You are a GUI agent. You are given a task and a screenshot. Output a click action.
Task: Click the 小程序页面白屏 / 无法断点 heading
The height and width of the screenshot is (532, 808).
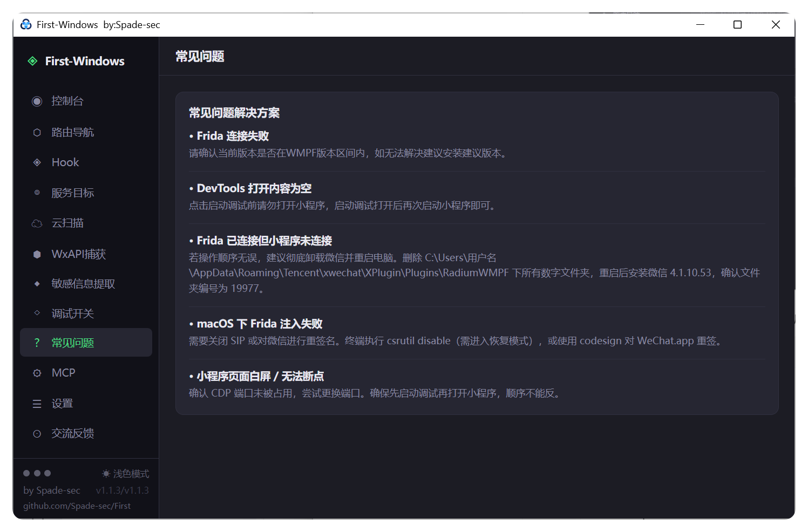tap(256, 376)
